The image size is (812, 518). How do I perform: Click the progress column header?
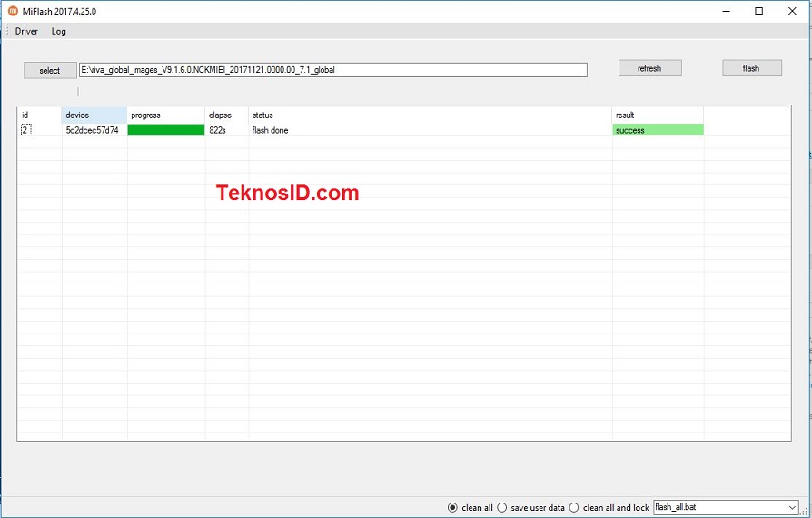point(165,115)
